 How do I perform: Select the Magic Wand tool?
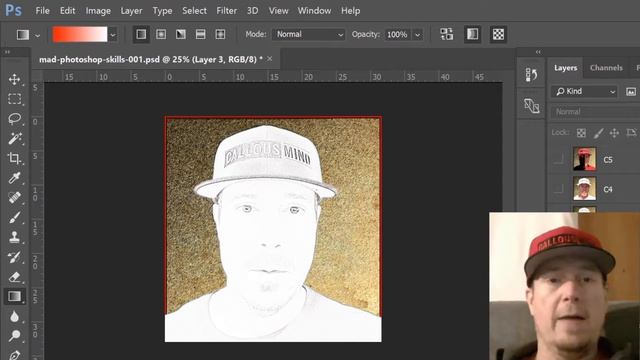coord(15,138)
